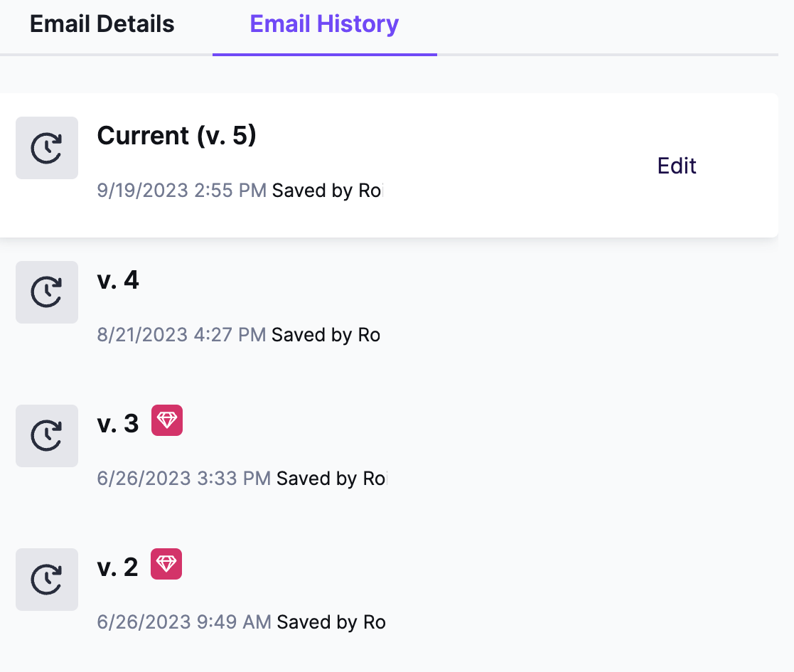
Task: Click "Saved by Roi" text under v. 3
Action: (332, 479)
